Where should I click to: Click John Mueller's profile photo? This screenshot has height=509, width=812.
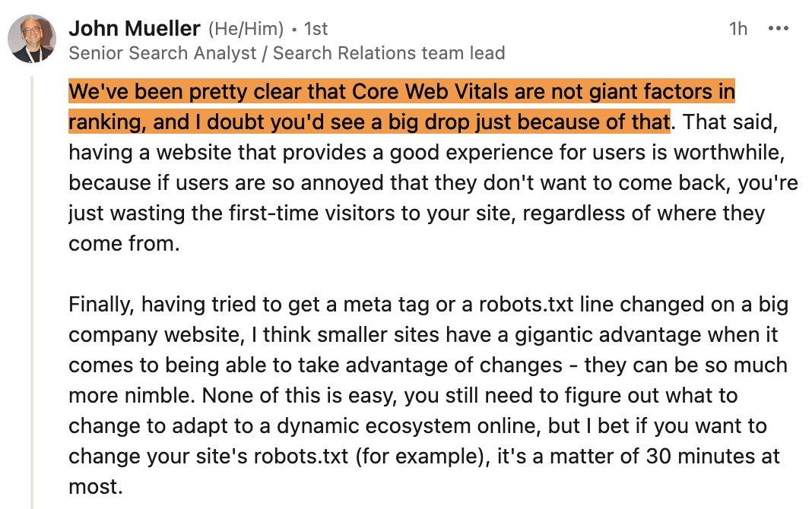32,38
